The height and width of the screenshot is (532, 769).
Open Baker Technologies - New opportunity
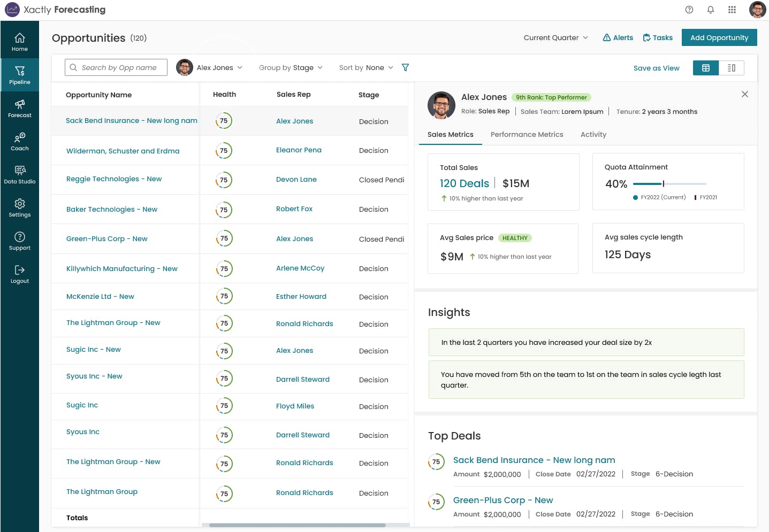tap(112, 209)
